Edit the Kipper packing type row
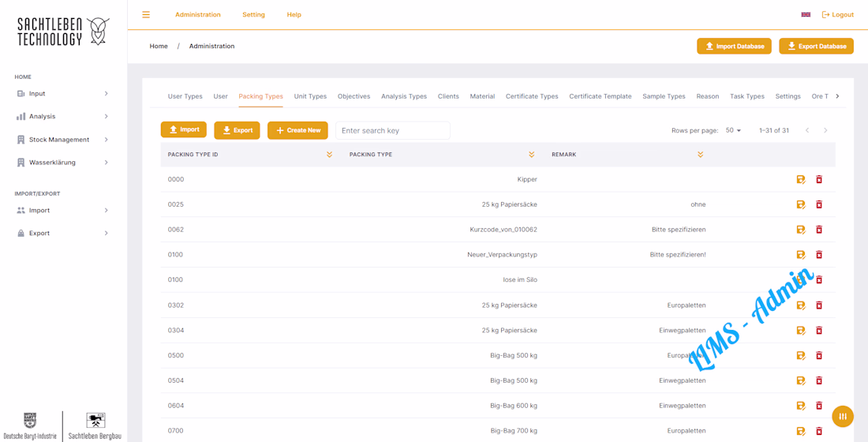The width and height of the screenshot is (868, 442). (x=800, y=179)
